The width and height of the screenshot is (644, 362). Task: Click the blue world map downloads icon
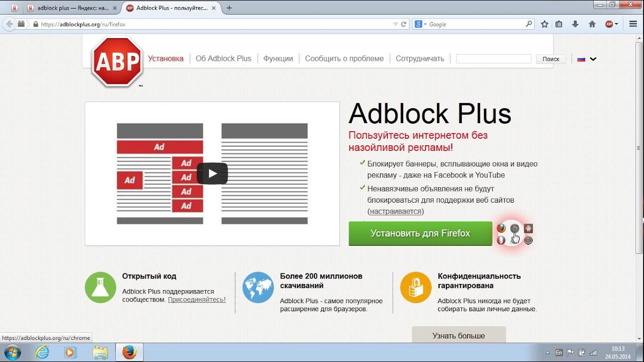coord(258,288)
